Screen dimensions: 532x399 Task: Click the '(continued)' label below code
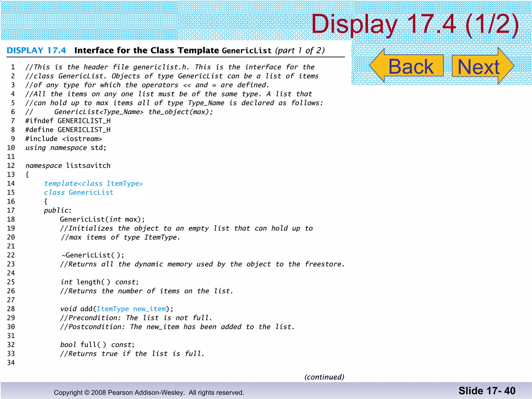[x=324, y=377]
